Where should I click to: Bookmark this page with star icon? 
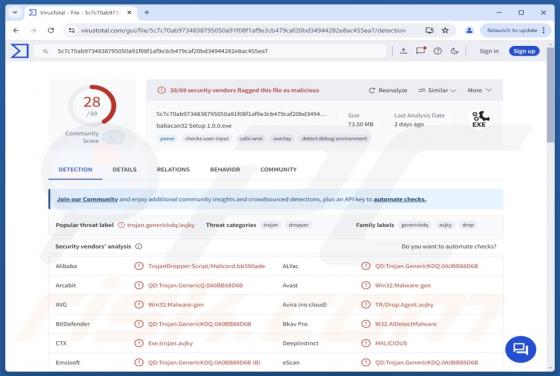445,30
